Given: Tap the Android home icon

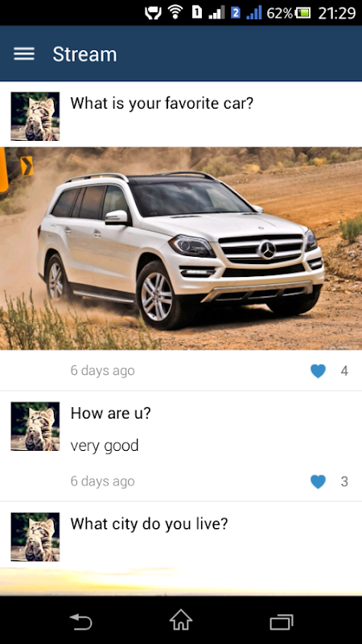Looking at the screenshot, I should (181, 620).
